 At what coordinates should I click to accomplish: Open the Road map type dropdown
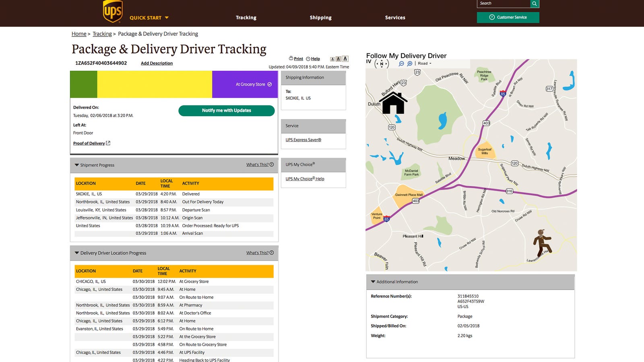click(x=425, y=64)
